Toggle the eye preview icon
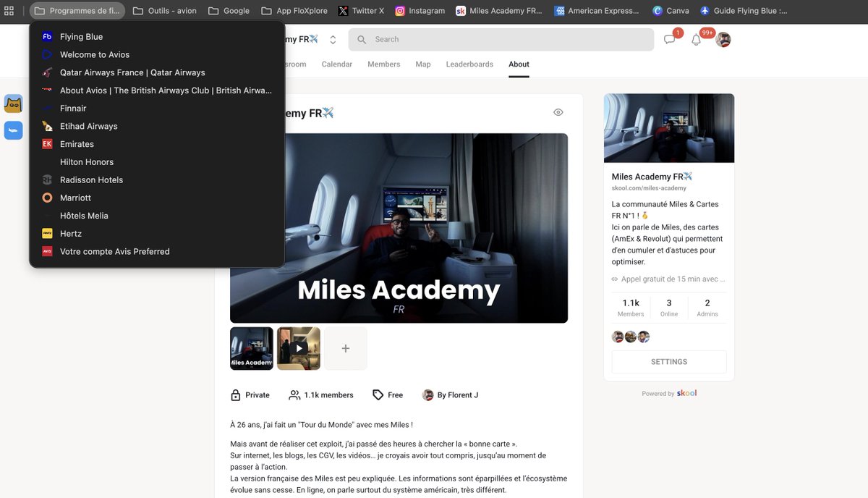Image resolution: width=868 pixels, height=498 pixels. click(x=558, y=112)
